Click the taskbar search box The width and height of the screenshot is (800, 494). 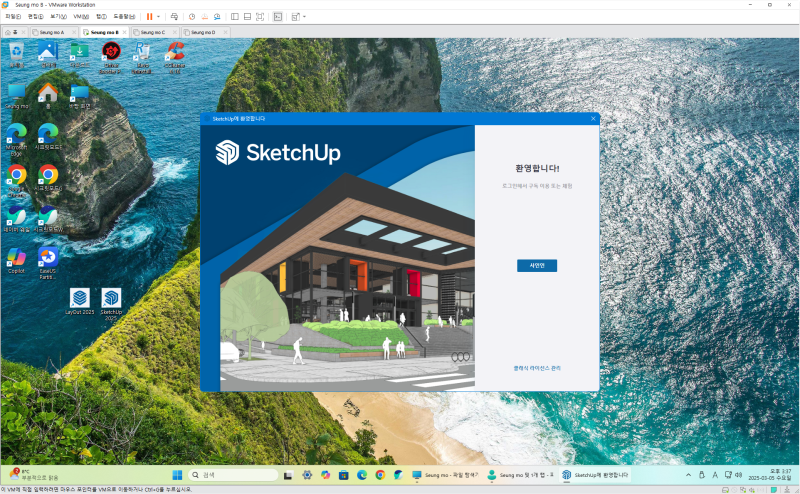(234, 475)
